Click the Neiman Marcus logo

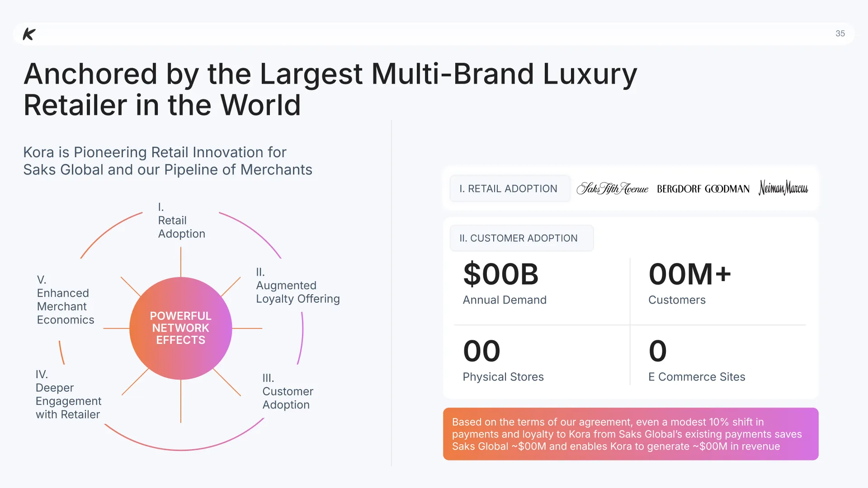tap(783, 188)
